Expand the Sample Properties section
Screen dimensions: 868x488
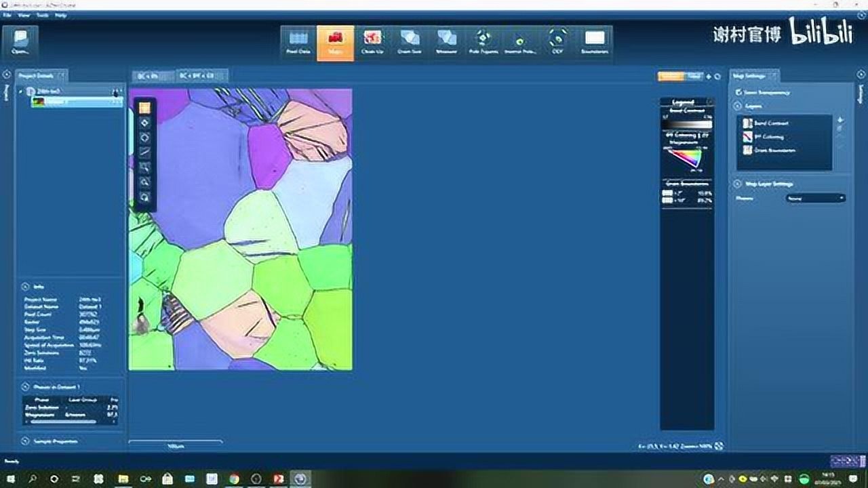(25, 441)
